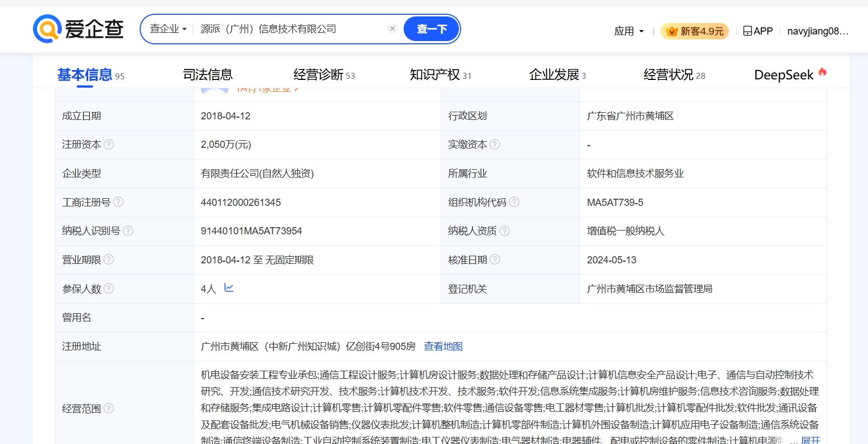Open the navyjiang08 user account menu
The width and height of the screenshot is (868, 444).
point(818,31)
